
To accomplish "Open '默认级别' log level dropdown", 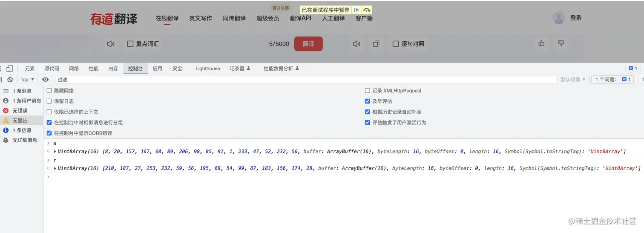I will coord(573,80).
